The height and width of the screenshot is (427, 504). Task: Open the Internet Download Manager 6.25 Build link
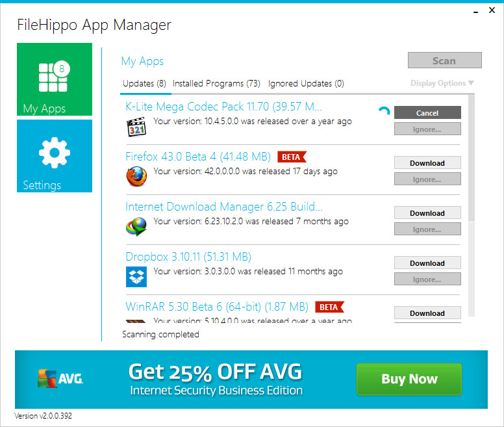[224, 207]
